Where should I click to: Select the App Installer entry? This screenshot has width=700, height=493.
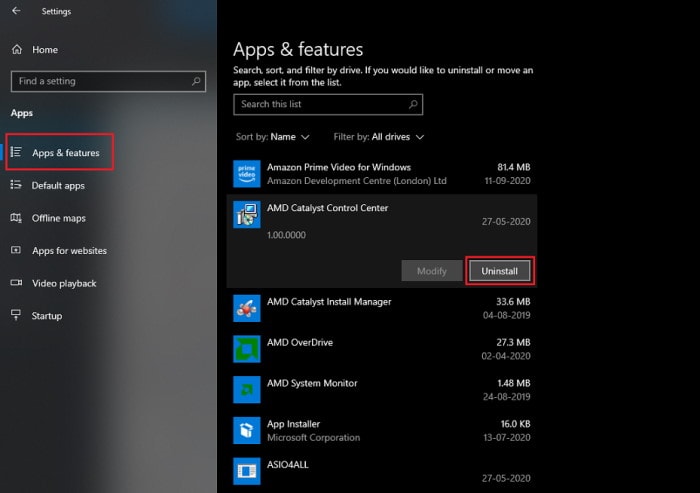[382, 430]
